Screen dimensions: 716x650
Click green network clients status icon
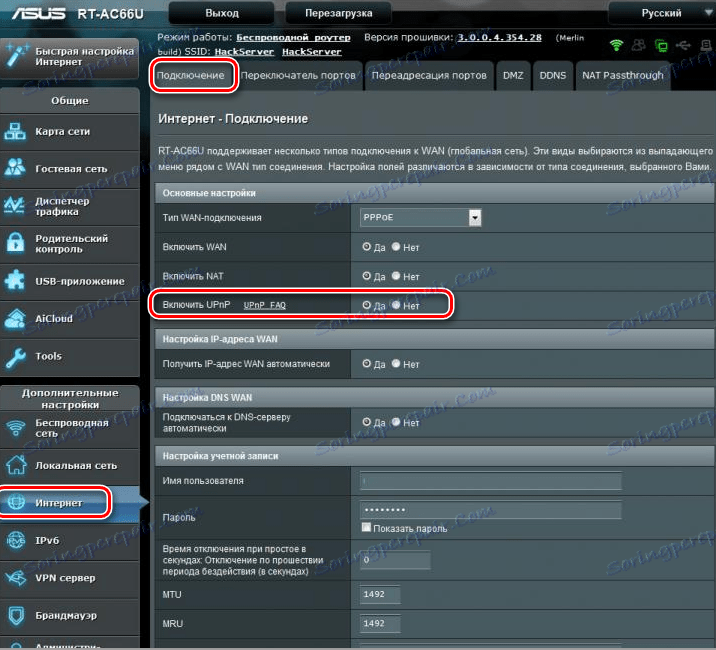click(x=661, y=45)
